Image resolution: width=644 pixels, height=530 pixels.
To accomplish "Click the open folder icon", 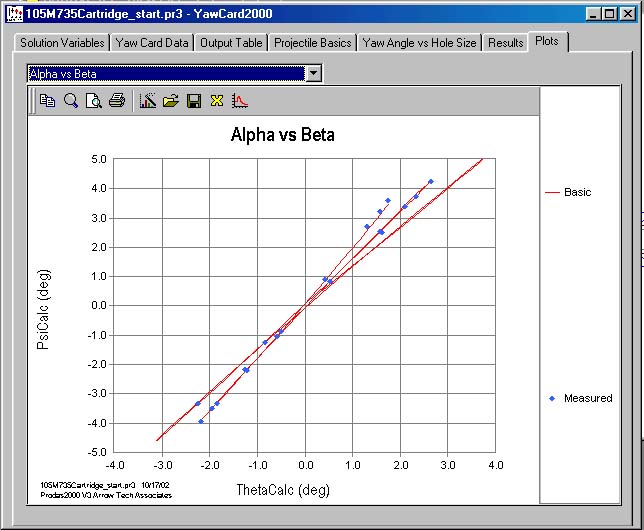I will point(171,100).
